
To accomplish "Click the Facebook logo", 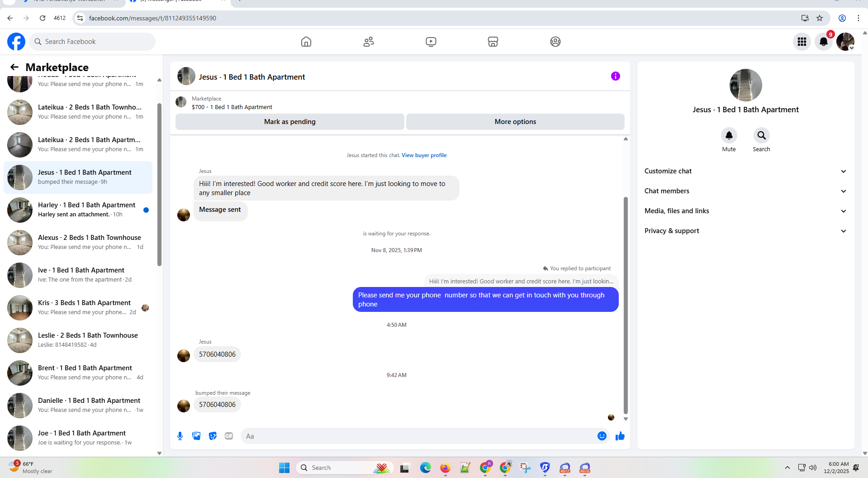I will pyautogui.click(x=16, y=42).
